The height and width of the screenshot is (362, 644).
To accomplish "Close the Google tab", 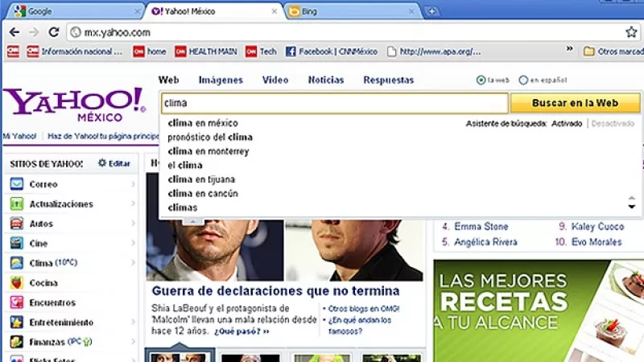I will (137, 11).
